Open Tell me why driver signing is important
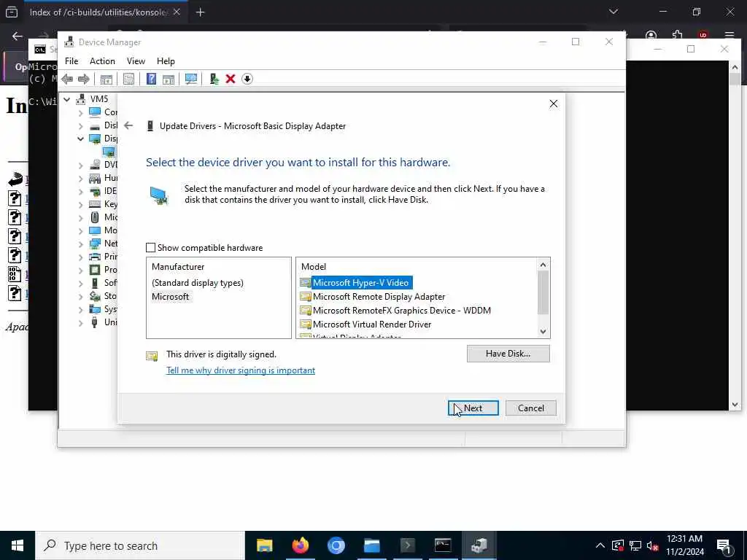 [241, 370]
